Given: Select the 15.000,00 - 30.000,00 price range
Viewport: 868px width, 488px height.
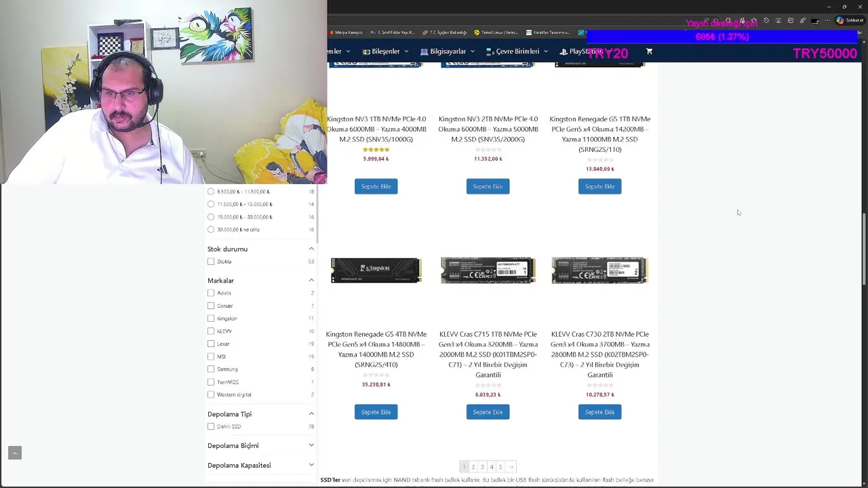Looking at the screenshot, I should [x=211, y=217].
